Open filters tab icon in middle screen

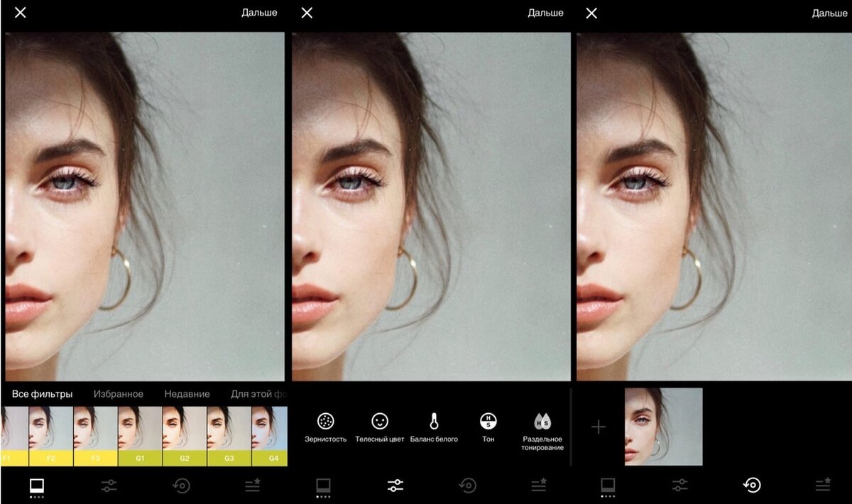[324, 486]
